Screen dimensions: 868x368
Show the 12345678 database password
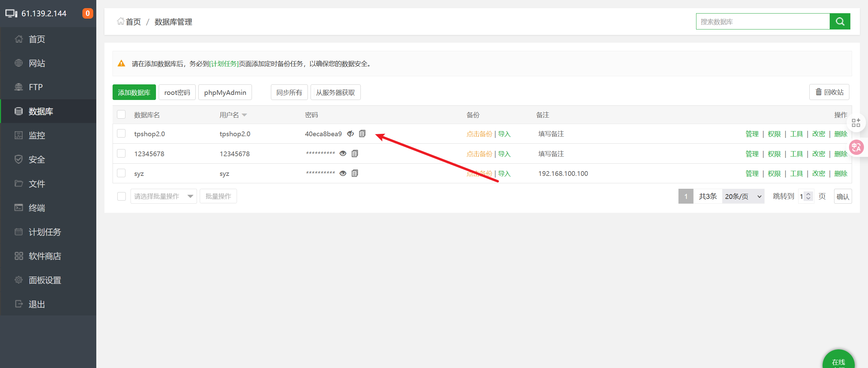click(x=343, y=154)
